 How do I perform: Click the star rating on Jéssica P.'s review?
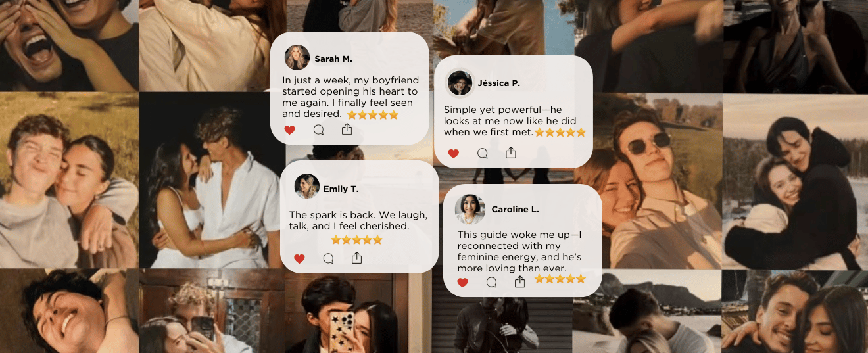(x=560, y=132)
